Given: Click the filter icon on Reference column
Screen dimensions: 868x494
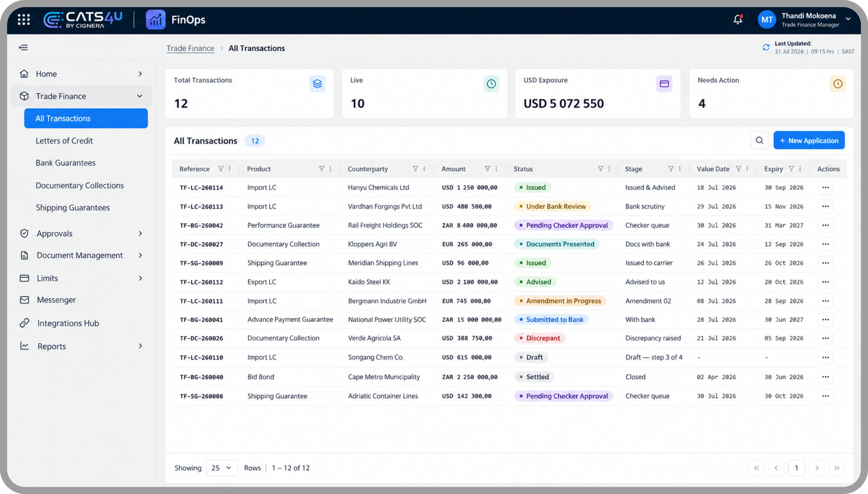Looking at the screenshot, I should [x=221, y=169].
